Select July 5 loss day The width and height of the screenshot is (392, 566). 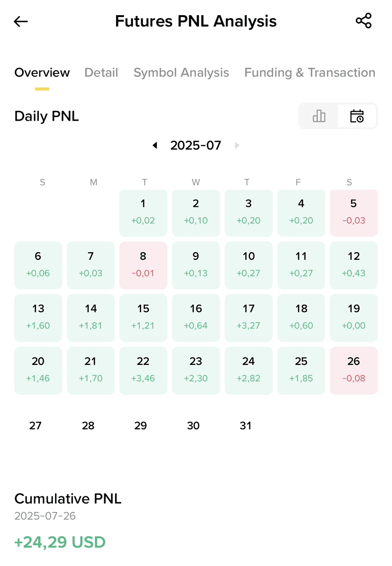(354, 213)
